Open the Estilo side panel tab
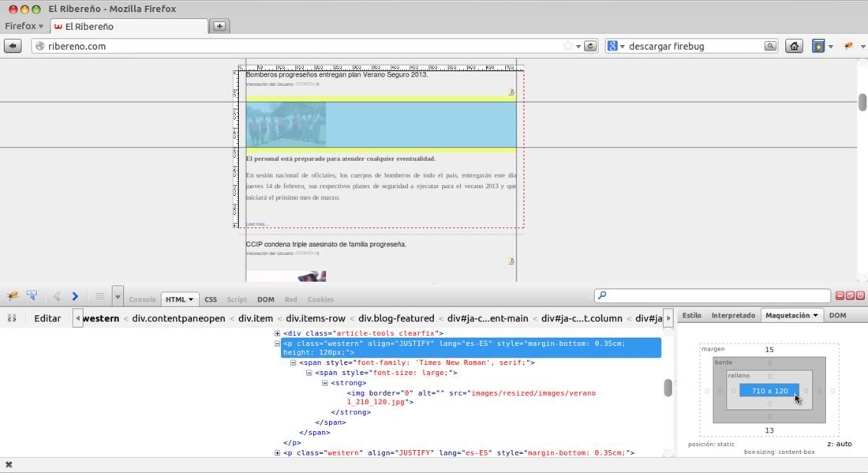Image resolution: width=868 pixels, height=473 pixels. [x=691, y=315]
